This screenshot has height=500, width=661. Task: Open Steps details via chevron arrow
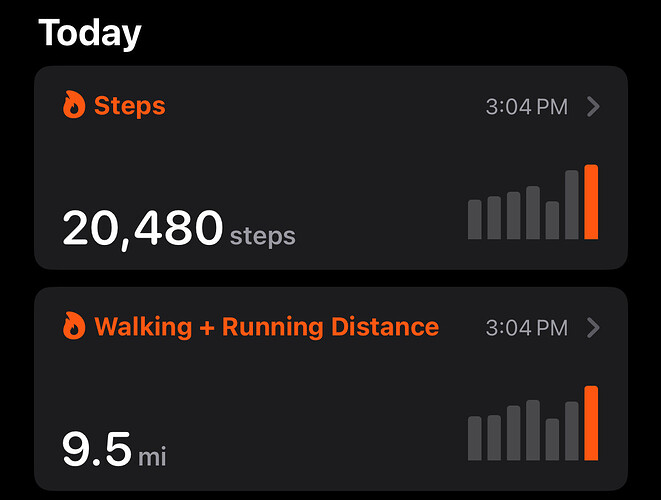tap(593, 106)
